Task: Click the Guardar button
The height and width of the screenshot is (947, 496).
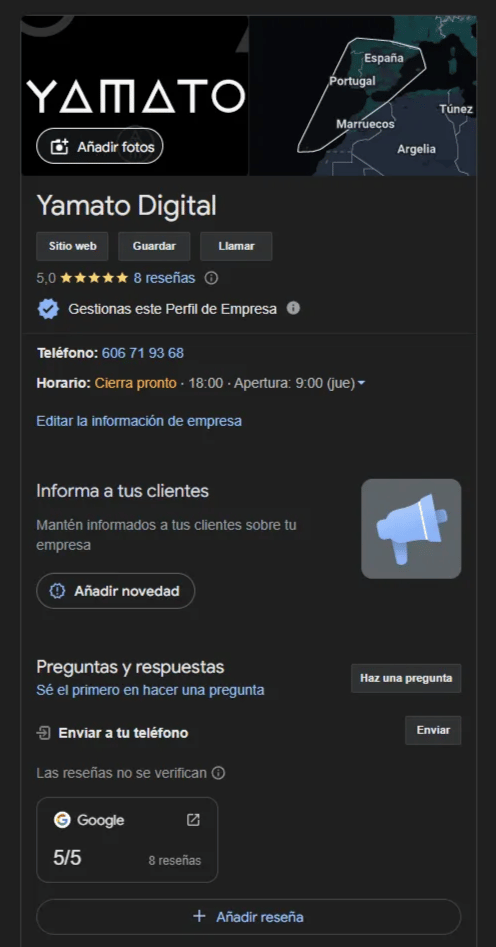Action: (x=154, y=246)
